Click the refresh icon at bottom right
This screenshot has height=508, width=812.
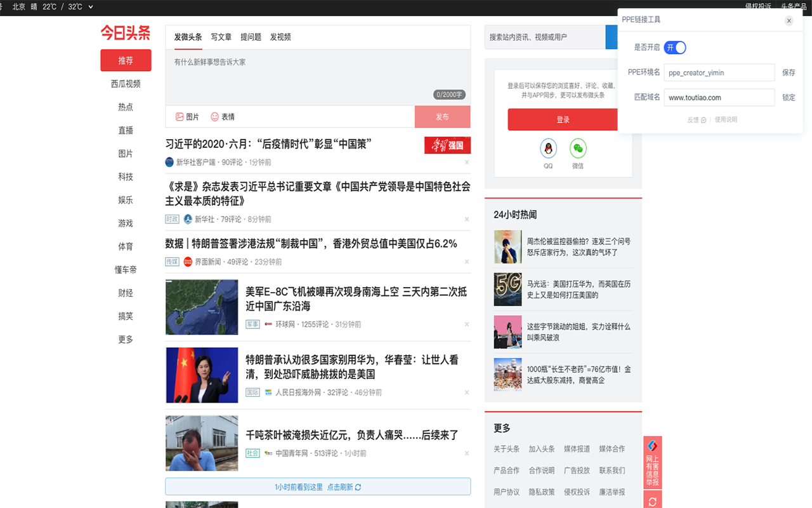652,500
